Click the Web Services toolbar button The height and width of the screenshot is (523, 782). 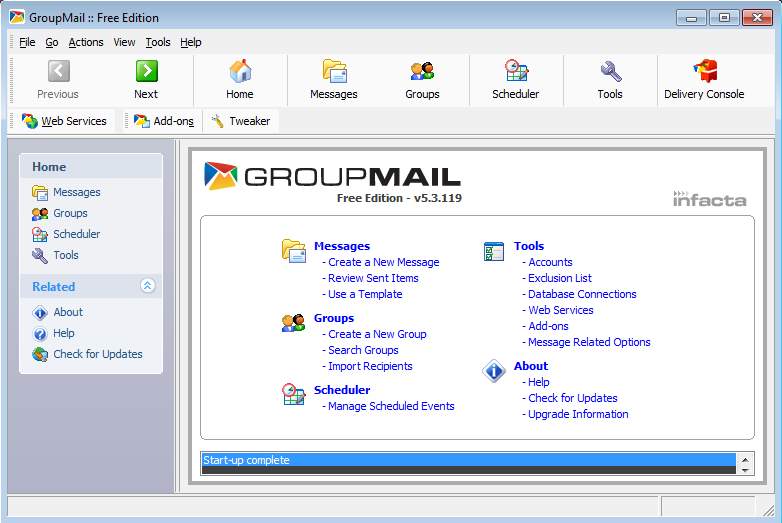[x=64, y=121]
